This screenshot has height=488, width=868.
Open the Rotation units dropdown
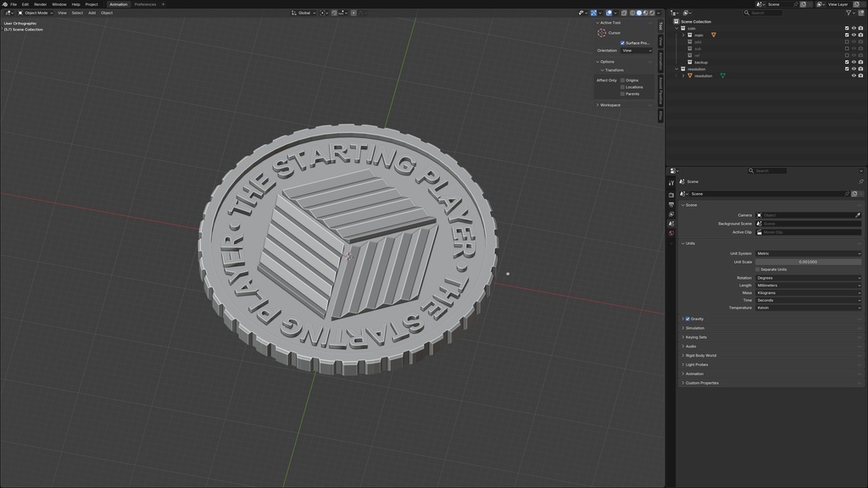click(808, 278)
